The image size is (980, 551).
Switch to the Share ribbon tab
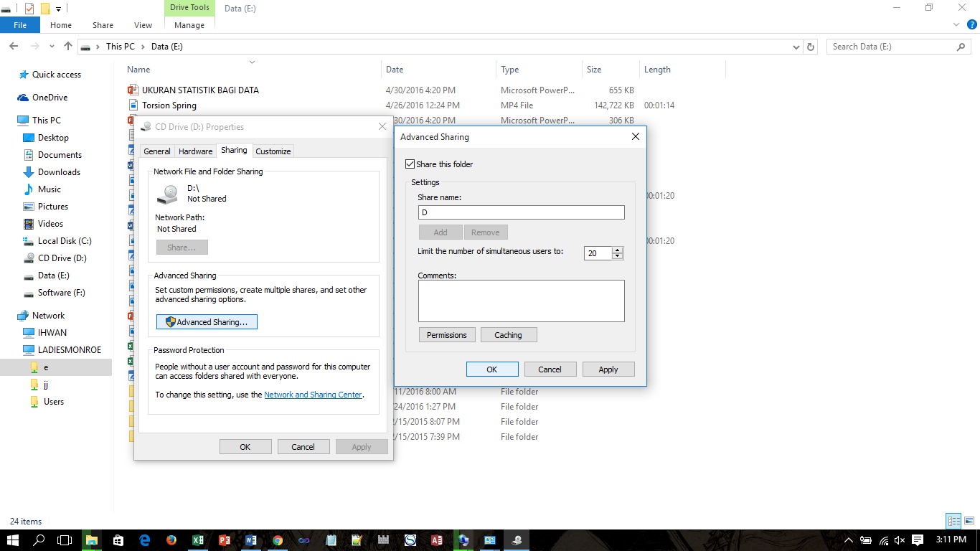tap(103, 25)
